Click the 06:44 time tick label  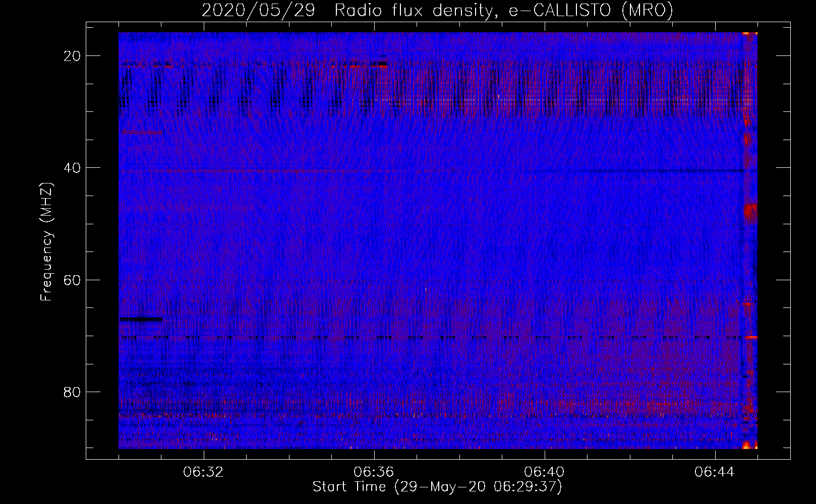coord(715,472)
